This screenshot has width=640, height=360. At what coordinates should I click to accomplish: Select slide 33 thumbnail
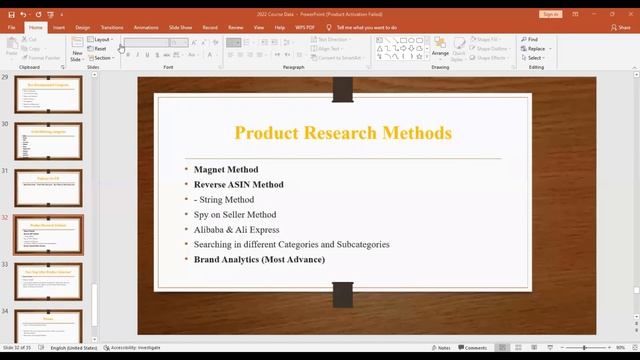[49, 282]
